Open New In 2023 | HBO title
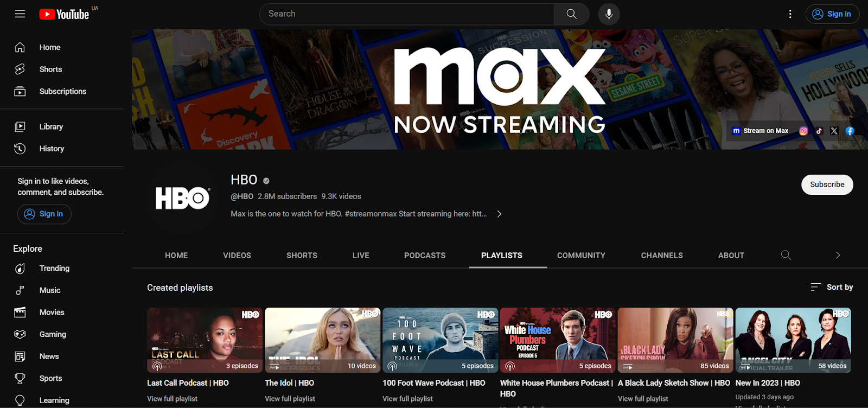868x408 pixels. click(768, 383)
